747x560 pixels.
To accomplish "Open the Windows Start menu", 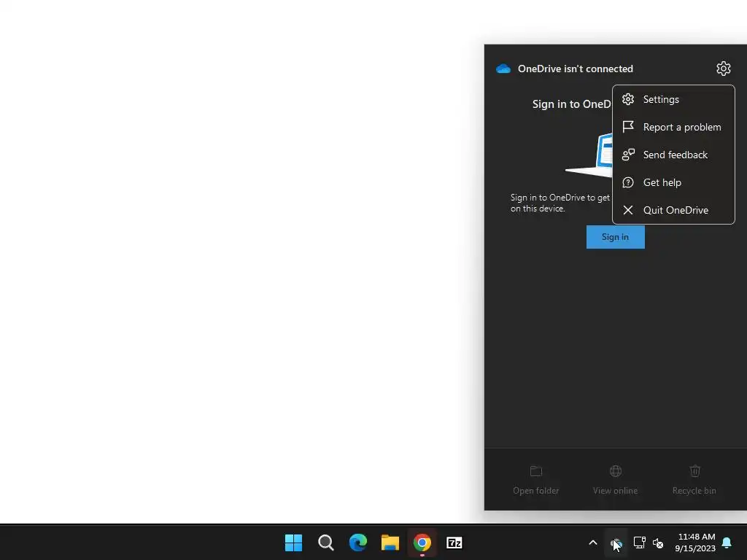I will (x=293, y=542).
